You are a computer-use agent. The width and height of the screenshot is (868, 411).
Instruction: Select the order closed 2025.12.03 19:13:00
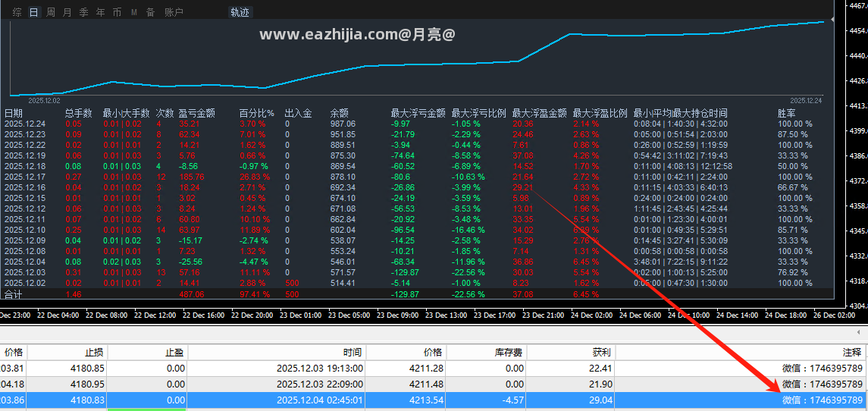pyautogui.click(x=434, y=368)
